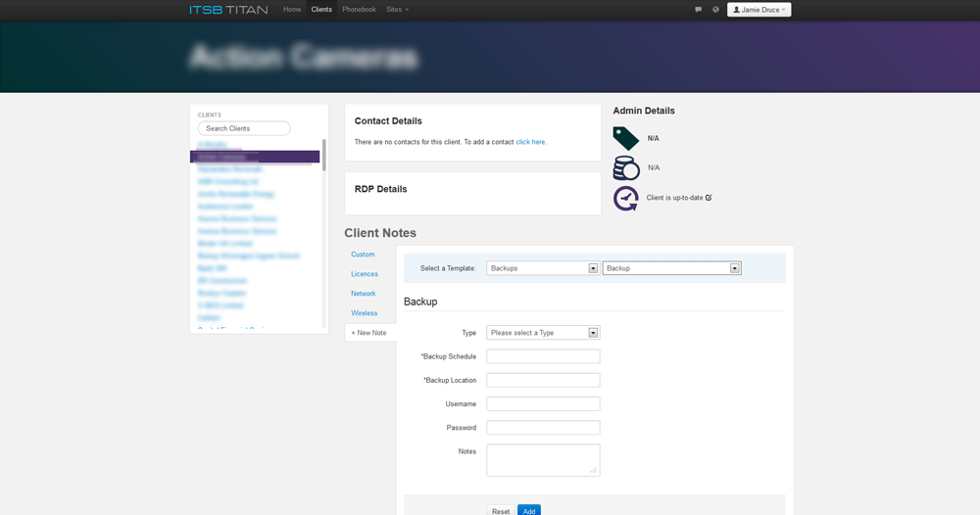Go to the Phonebook menu item

point(359,10)
